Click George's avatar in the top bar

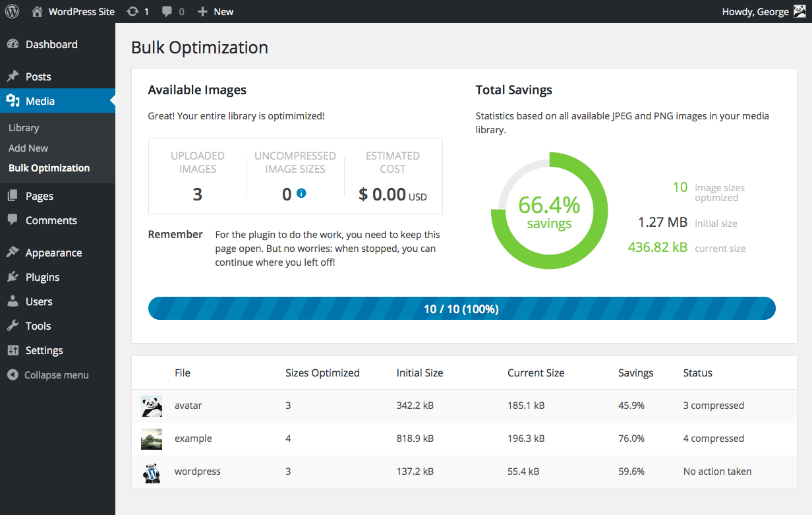tap(799, 11)
